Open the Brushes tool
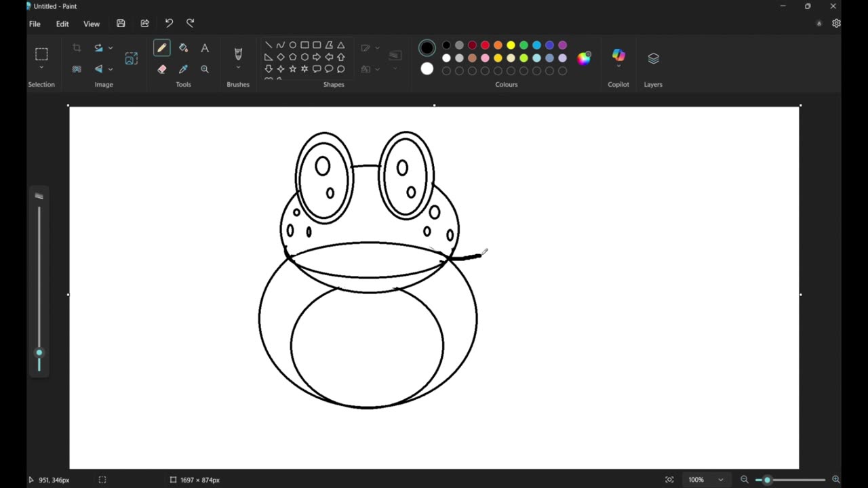This screenshot has width=868, height=488. [x=238, y=53]
